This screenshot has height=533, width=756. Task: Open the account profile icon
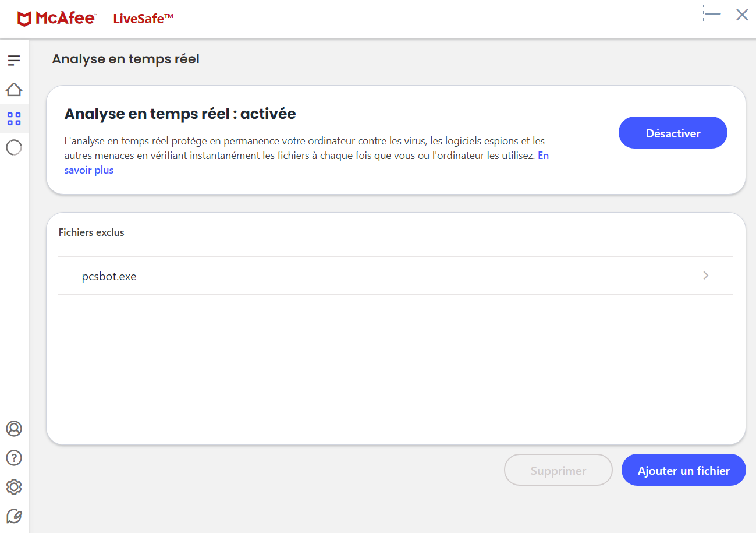[14, 429]
